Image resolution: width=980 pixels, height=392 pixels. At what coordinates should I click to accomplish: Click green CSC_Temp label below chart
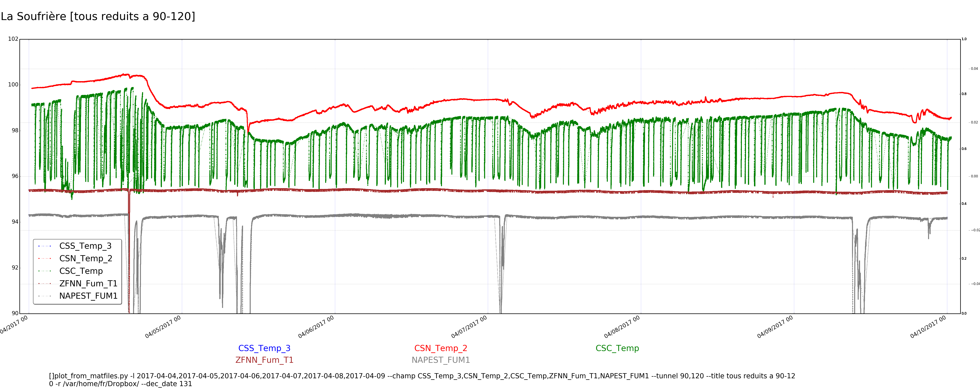tap(617, 348)
